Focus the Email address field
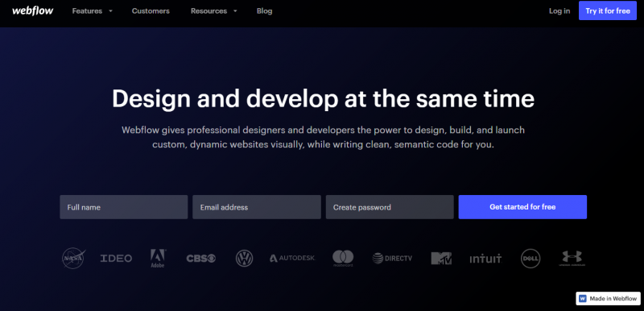Screen dimensions: 644x311 point(257,207)
